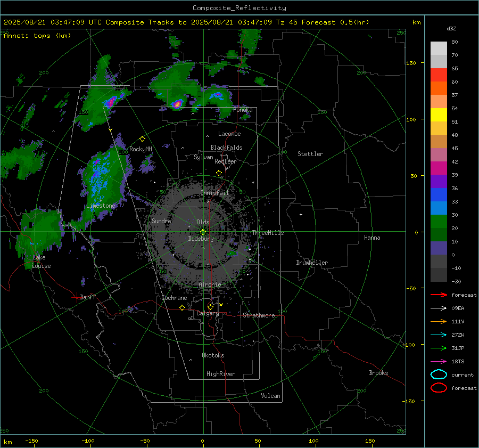Select the bright green 20–30 dBZ swatch
The height and width of the screenshot is (448, 479).
click(439, 222)
